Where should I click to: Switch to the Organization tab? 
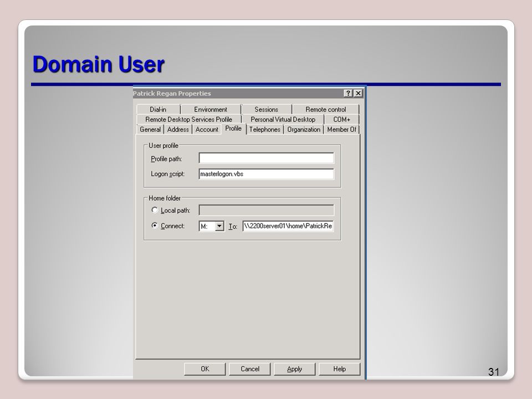point(304,129)
